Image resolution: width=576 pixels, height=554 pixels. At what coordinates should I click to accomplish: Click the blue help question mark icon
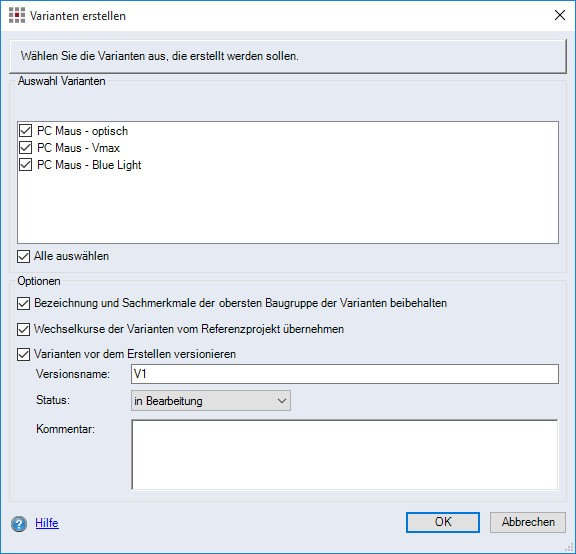(x=19, y=524)
